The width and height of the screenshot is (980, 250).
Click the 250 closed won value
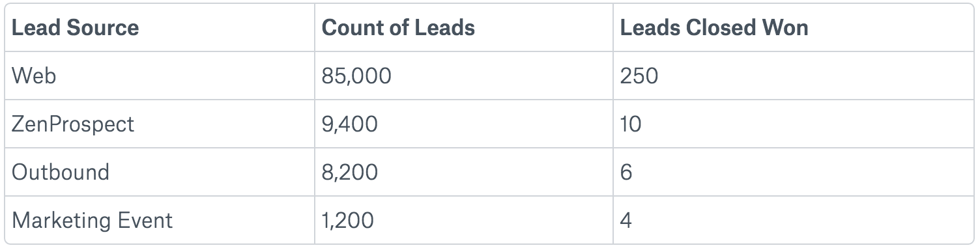(x=639, y=76)
